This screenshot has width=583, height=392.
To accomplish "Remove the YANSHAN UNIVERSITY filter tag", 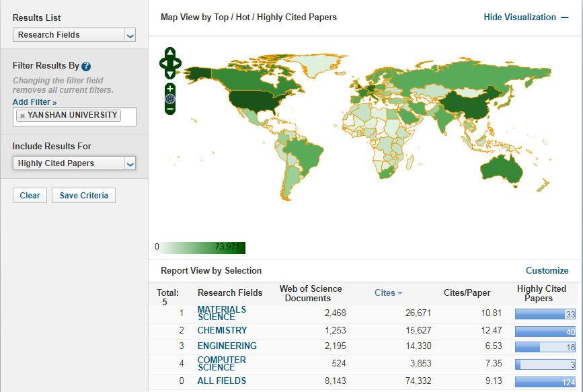I will pos(22,116).
